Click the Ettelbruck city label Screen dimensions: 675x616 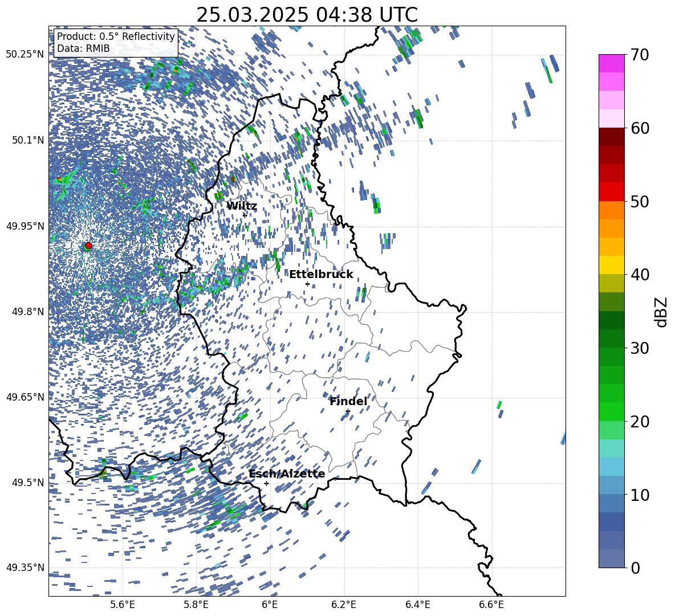click(x=321, y=274)
